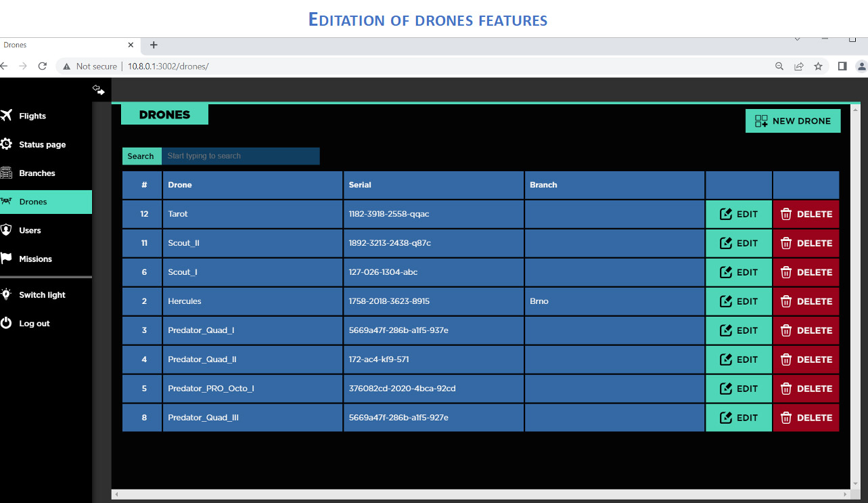This screenshot has height=503, width=868.
Task: Click the Branches building icon
Action: (7, 173)
